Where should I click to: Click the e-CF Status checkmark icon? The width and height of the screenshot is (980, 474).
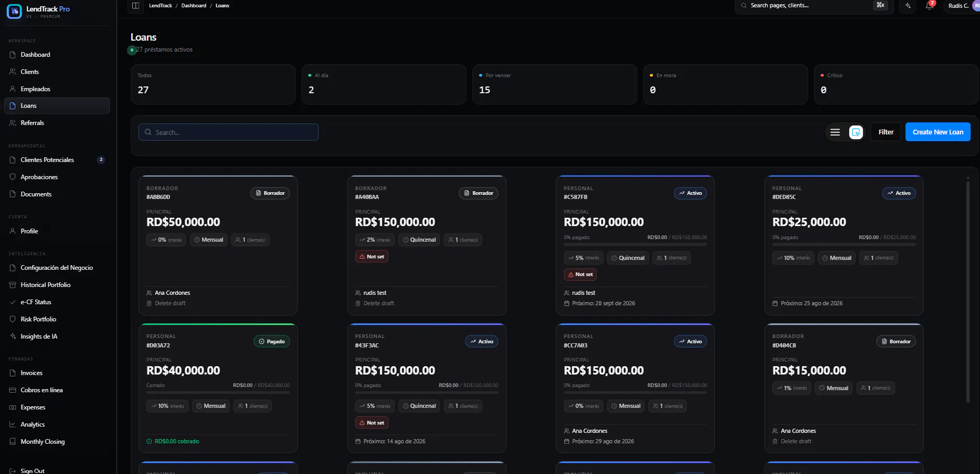[12, 302]
